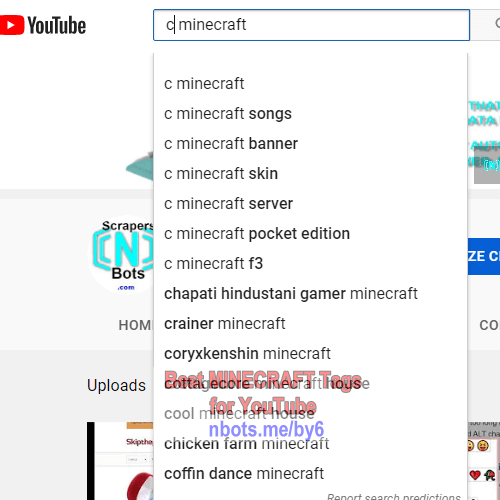Click inside the search text field
500x500 pixels.
pyautogui.click(x=311, y=25)
